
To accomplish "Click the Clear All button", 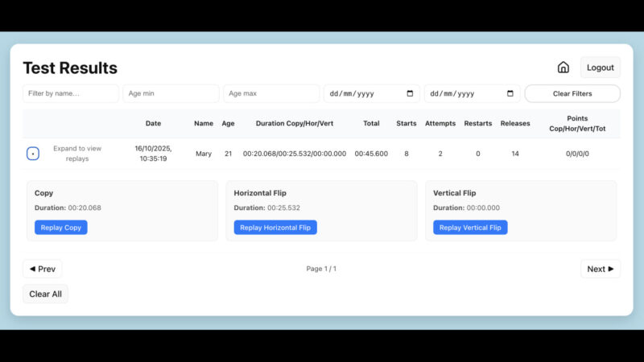I will point(45,294).
